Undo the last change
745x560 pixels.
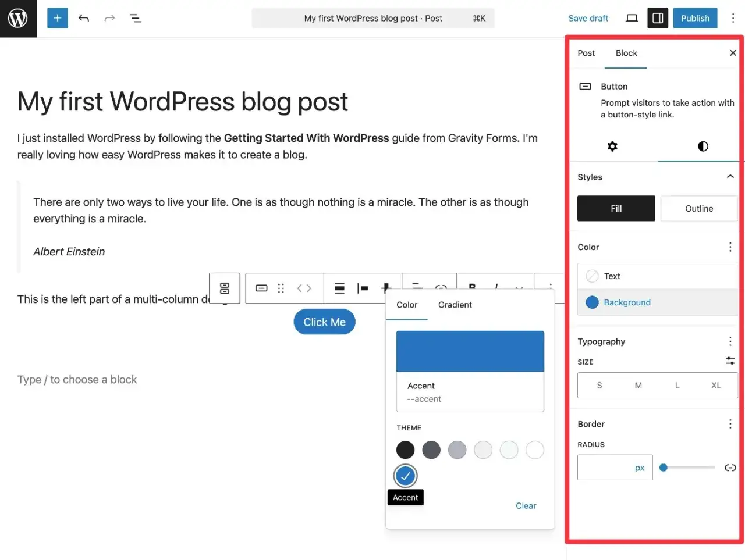(84, 18)
